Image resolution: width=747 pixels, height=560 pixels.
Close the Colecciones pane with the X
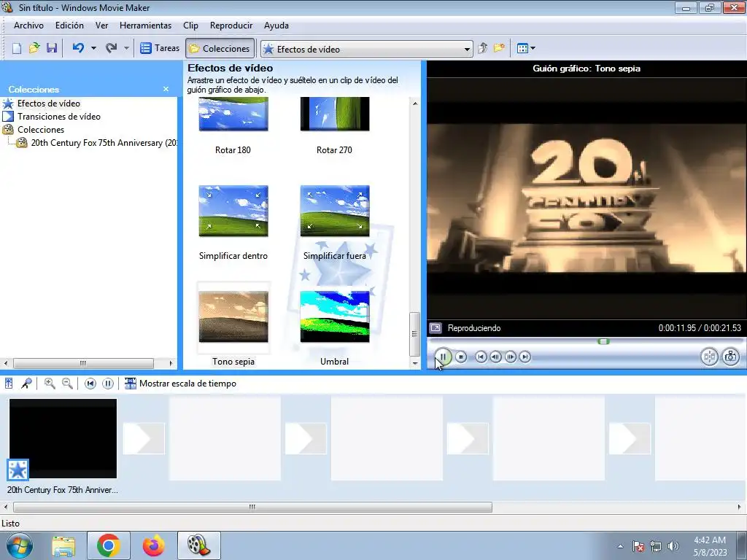pyautogui.click(x=166, y=89)
